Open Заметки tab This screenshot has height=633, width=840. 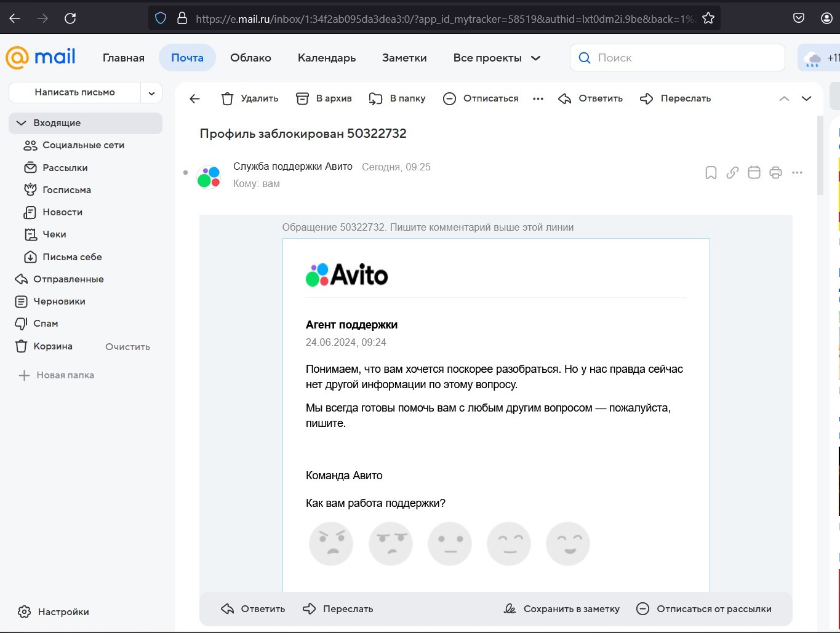pyautogui.click(x=404, y=58)
